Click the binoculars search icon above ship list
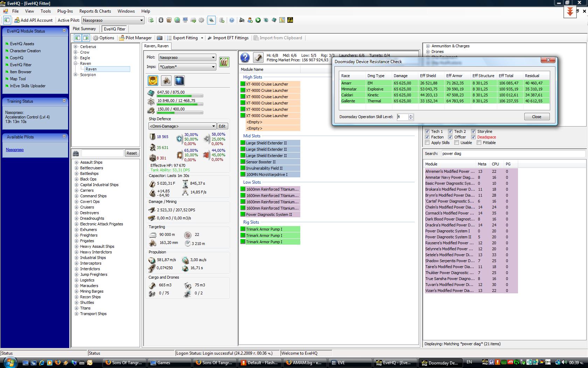 point(76,153)
